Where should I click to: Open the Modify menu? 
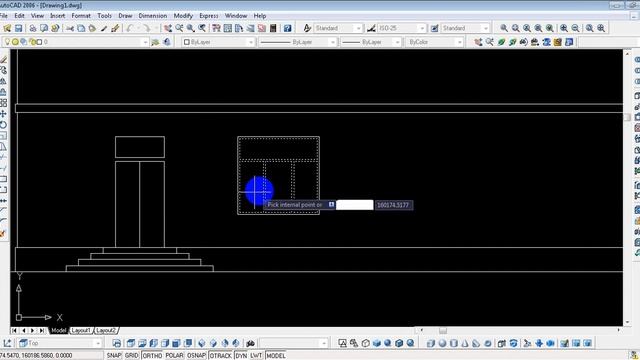tap(183, 16)
